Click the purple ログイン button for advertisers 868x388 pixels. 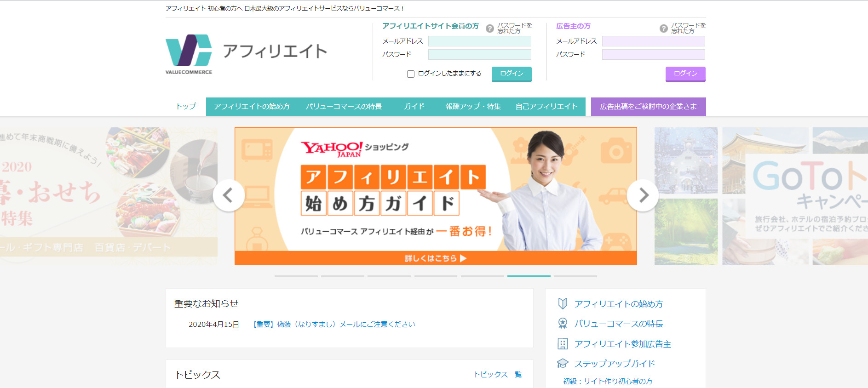click(685, 74)
